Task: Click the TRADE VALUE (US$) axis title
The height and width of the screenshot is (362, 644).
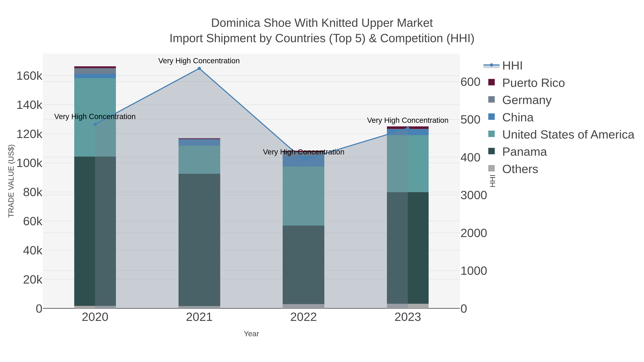Action: (x=11, y=181)
